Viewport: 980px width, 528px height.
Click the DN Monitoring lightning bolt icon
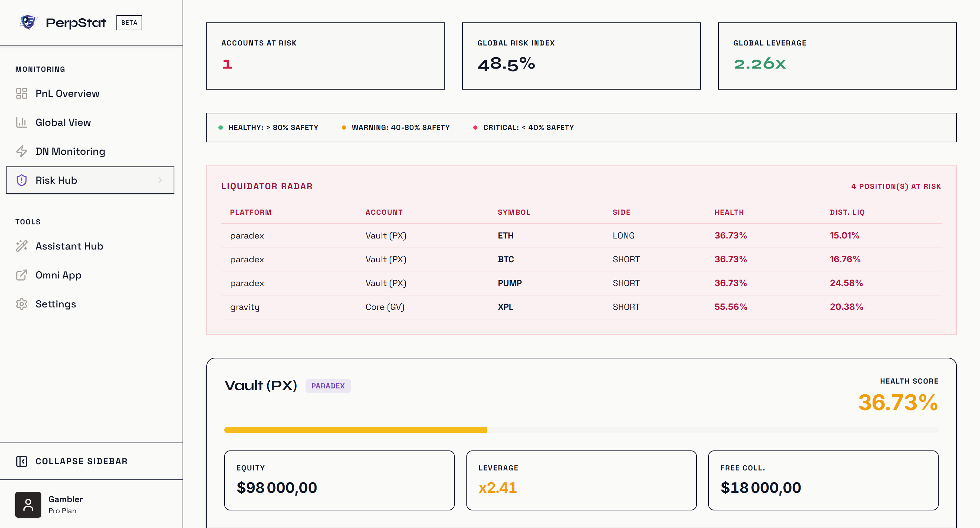(x=22, y=151)
